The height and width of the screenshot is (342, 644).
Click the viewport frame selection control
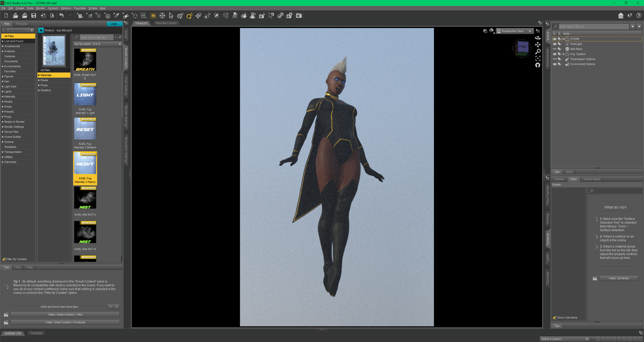[538, 58]
